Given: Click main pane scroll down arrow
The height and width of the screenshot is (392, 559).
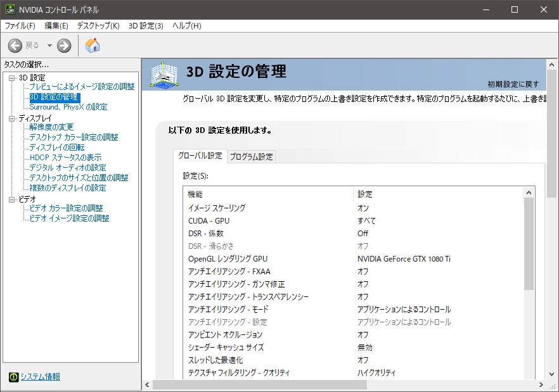Looking at the screenshot, I should click(x=551, y=374).
